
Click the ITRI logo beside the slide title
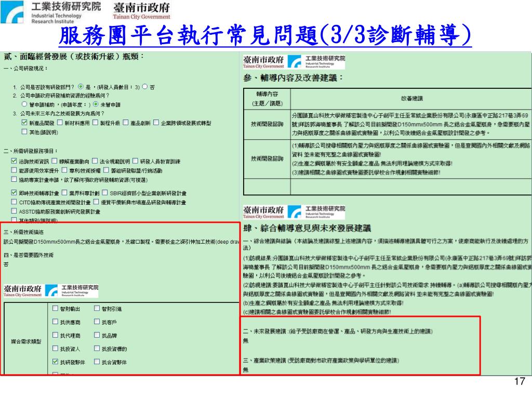pos(51,12)
